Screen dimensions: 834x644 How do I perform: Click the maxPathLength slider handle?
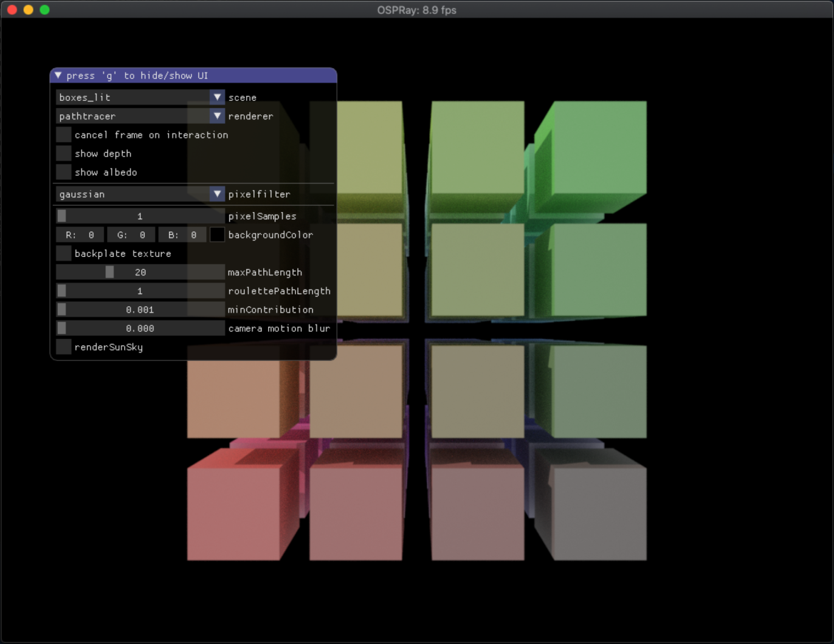(x=109, y=272)
